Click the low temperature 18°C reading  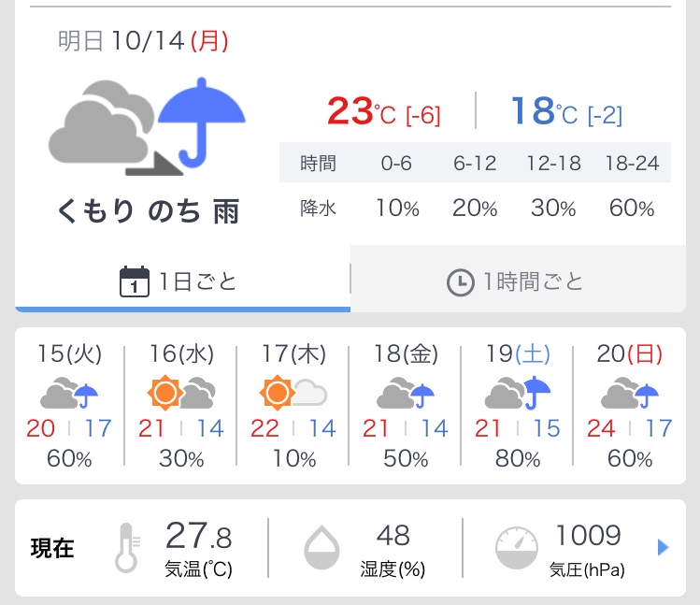566,112
